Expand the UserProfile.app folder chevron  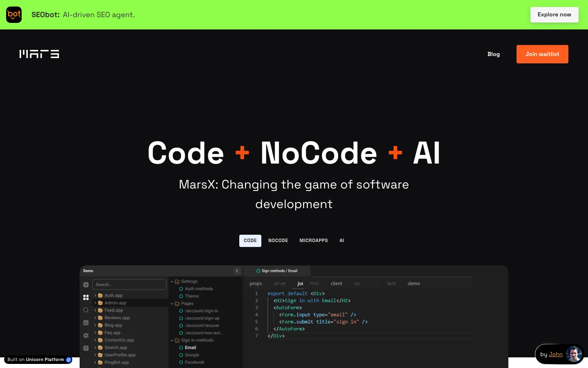[95, 355]
